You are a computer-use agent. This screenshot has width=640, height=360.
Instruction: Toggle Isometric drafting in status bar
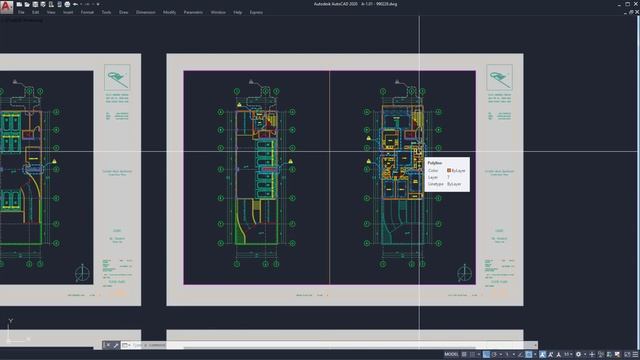click(507, 355)
